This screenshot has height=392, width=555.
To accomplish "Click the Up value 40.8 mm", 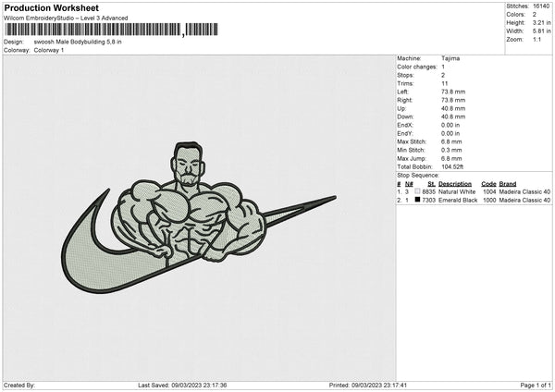I will tap(453, 108).
